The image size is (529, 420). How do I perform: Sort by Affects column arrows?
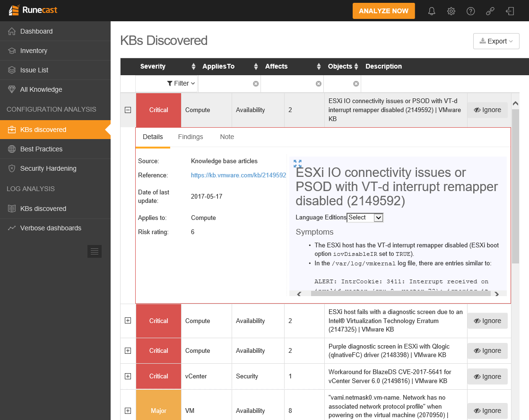click(319, 67)
